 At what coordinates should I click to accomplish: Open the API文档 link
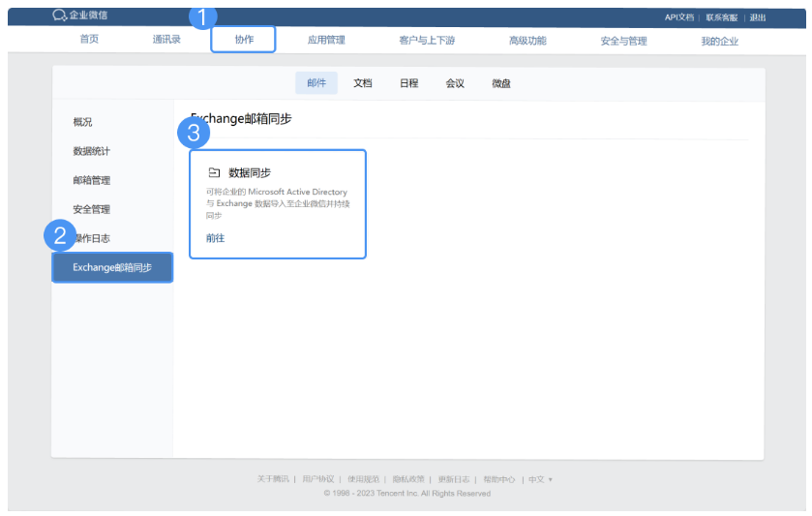[x=679, y=17]
